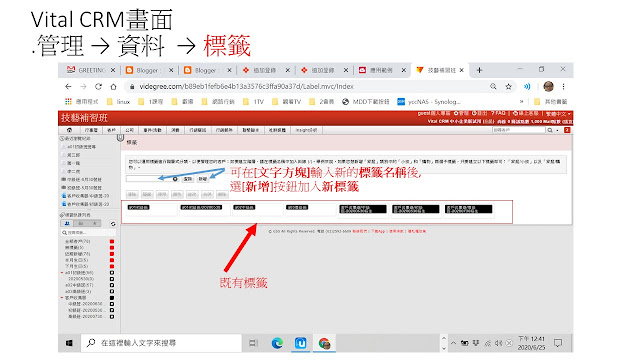Go back to the previous browser page
The height and width of the screenshot is (360, 640).
(68, 87)
